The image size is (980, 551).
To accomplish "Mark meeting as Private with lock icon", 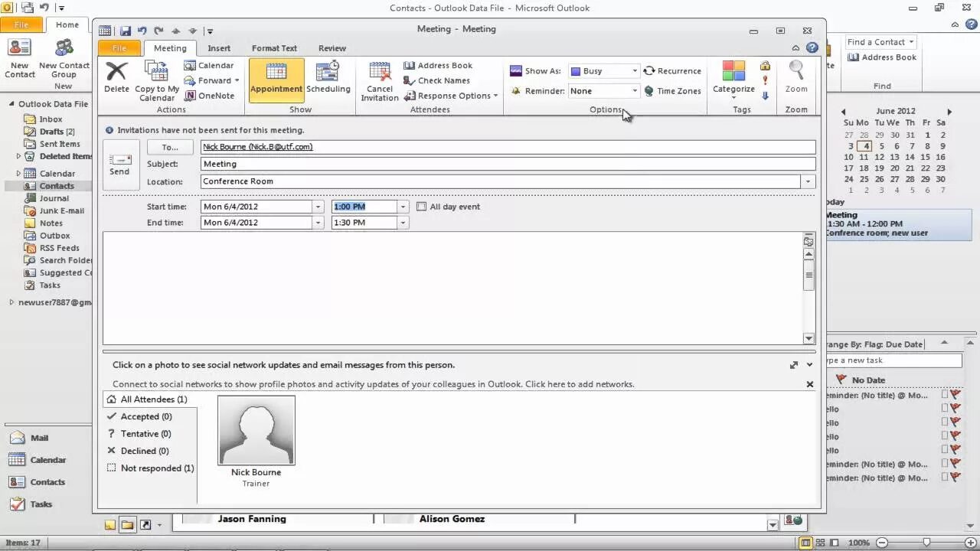I will pos(765,66).
